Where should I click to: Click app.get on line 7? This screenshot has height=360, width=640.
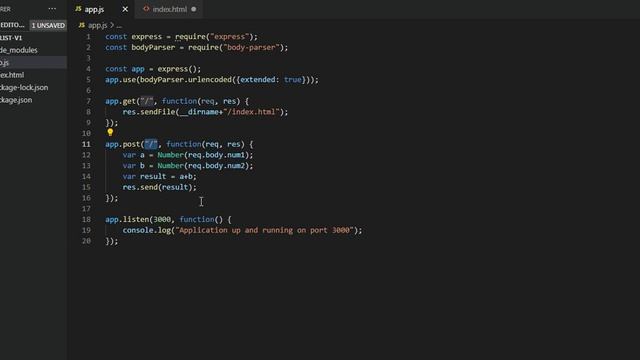120,101
